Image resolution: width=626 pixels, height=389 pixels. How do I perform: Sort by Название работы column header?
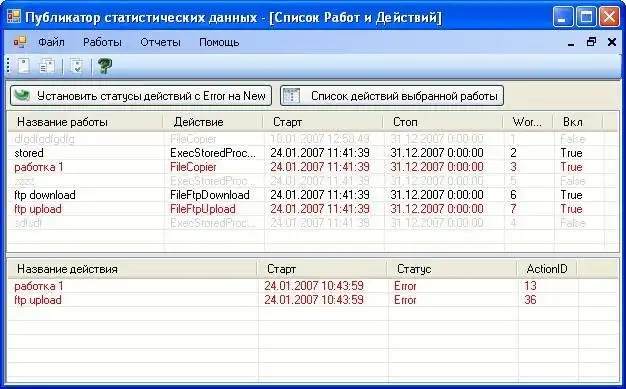85,122
